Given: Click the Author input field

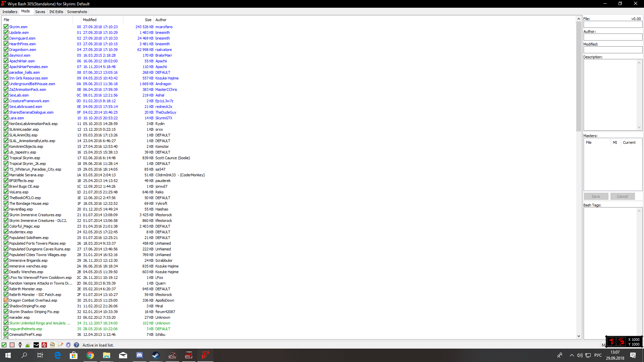Looking at the screenshot, I should [x=612, y=37].
